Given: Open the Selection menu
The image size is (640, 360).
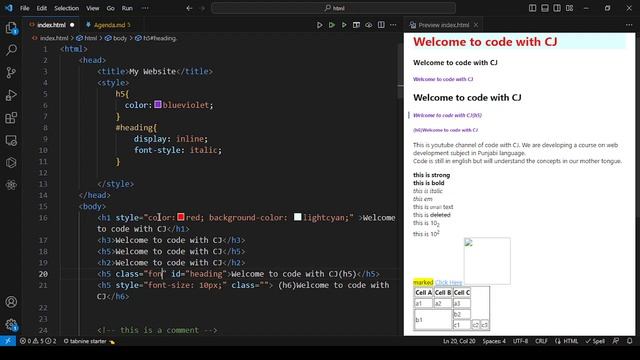Looking at the screenshot, I should 67,8.
